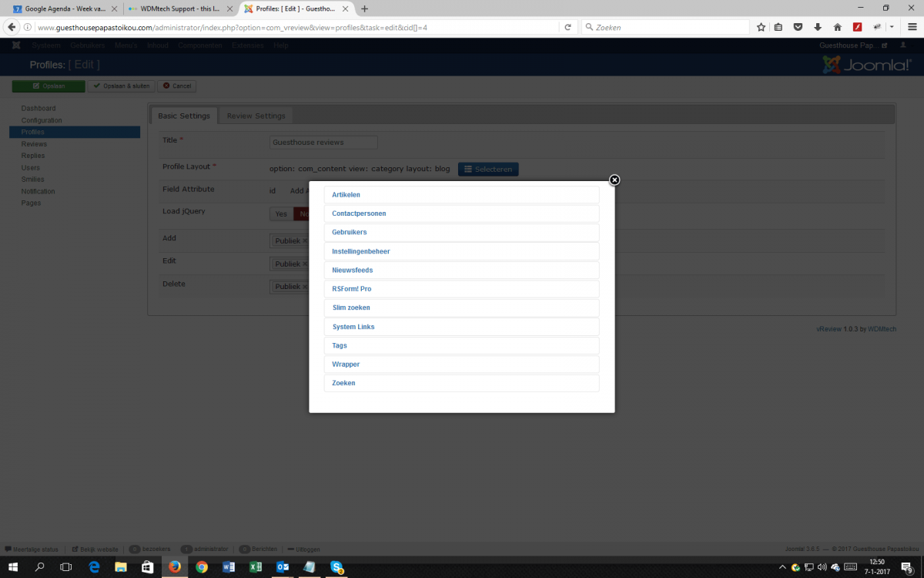Click the Pocket icon in the toolbar
The height and width of the screenshot is (578, 924).
pos(798,27)
